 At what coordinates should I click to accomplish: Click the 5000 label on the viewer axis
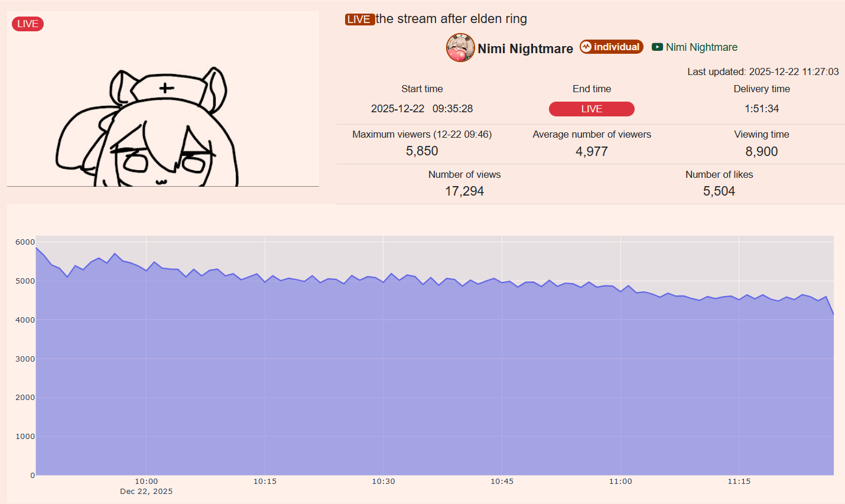[25, 281]
